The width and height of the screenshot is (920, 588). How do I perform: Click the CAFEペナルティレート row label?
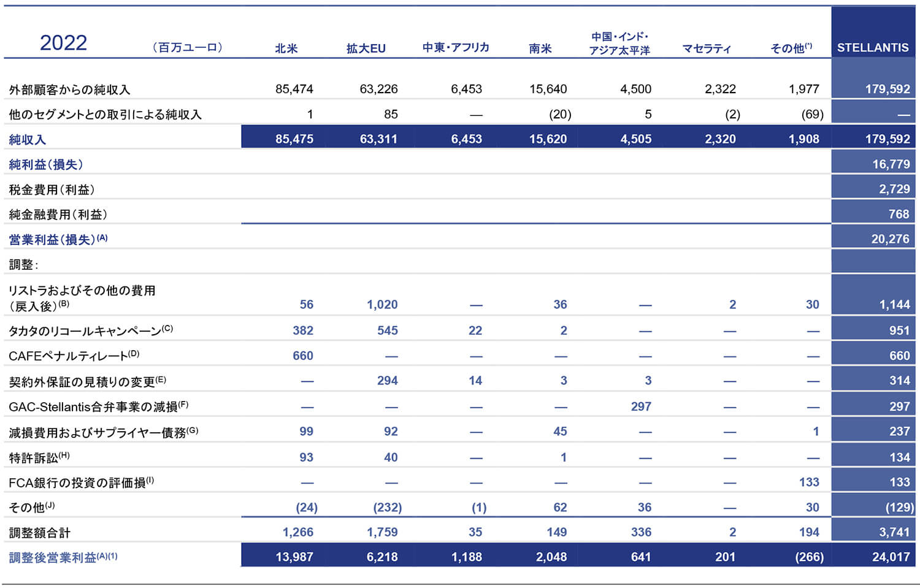74,356
